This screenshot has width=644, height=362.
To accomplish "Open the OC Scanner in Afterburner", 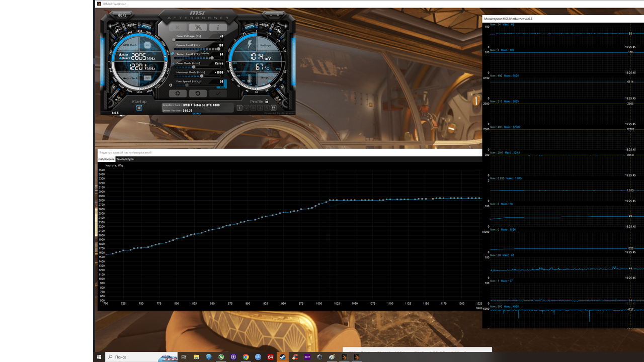I will tap(122, 15).
